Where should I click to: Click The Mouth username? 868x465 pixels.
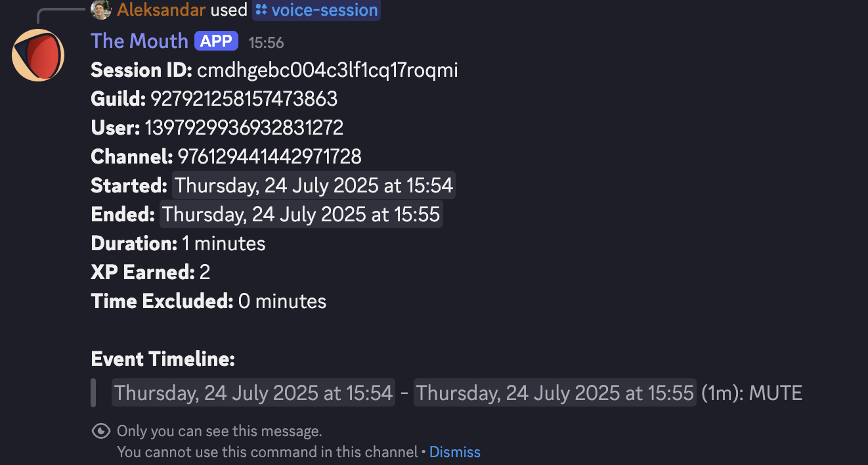[139, 41]
